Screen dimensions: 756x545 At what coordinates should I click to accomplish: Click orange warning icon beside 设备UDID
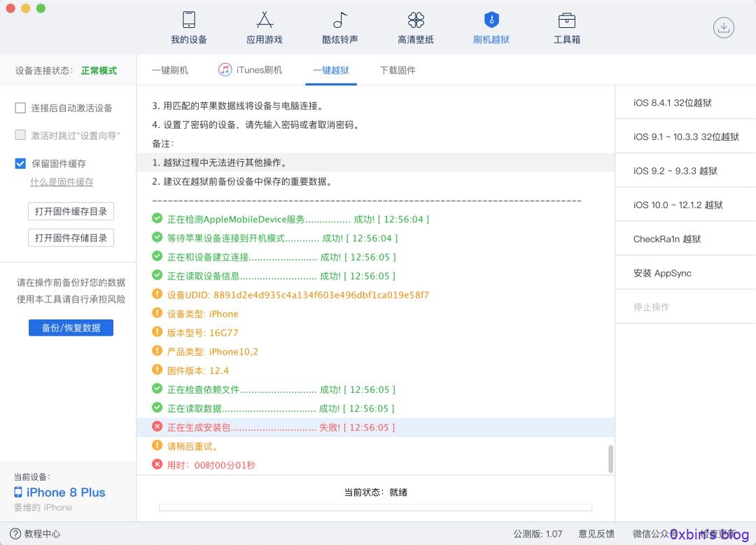pyautogui.click(x=157, y=294)
